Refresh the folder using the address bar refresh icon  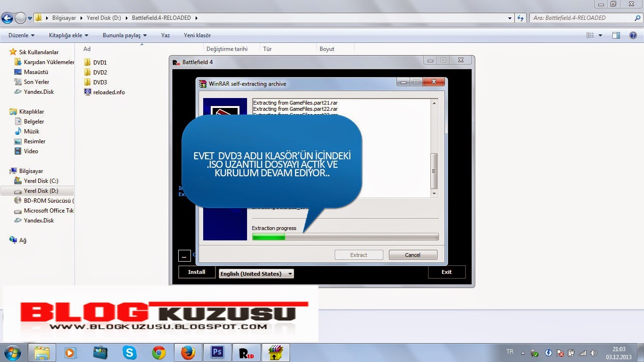pyautogui.click(x=520, y=18)
